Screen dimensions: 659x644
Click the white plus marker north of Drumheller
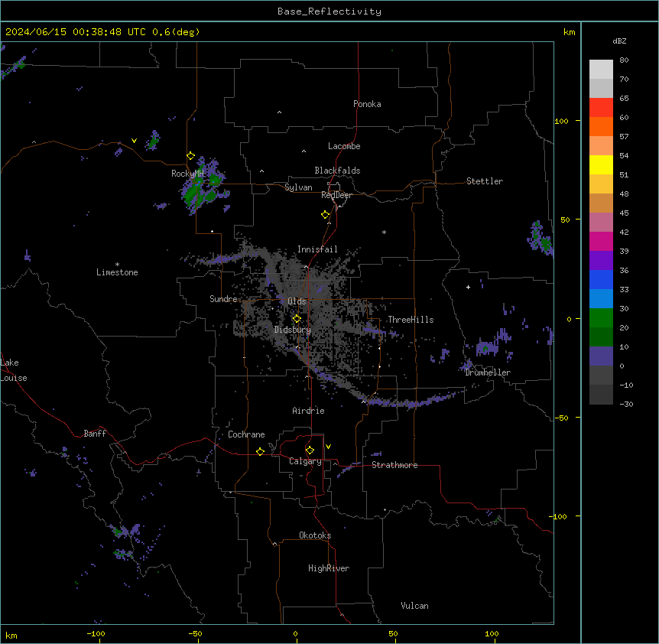(x=468, y=287)
